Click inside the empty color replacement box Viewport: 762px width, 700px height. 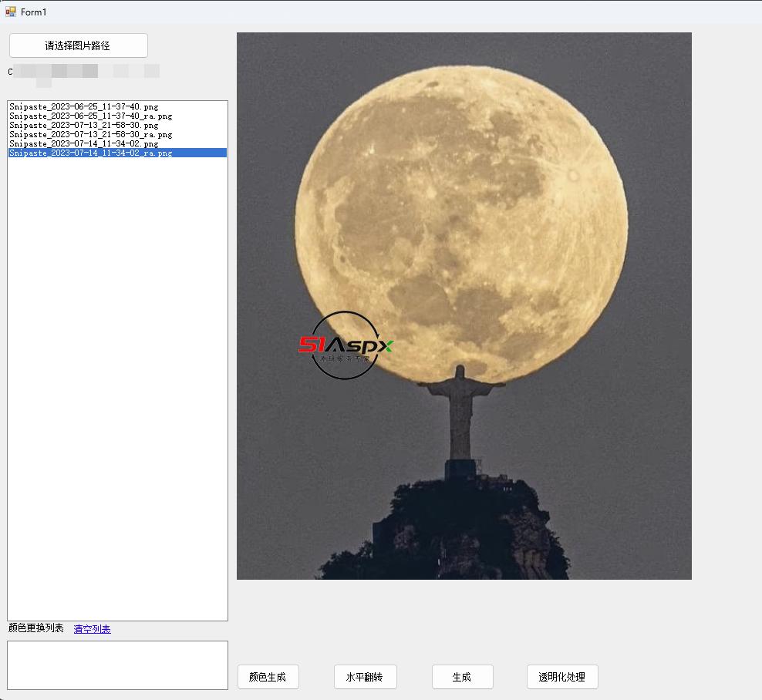pyautogui.click(x=117, y=665)
